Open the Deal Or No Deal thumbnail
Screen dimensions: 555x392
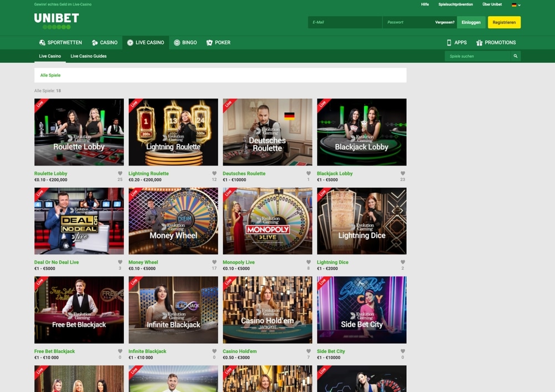tap(79, 221)
